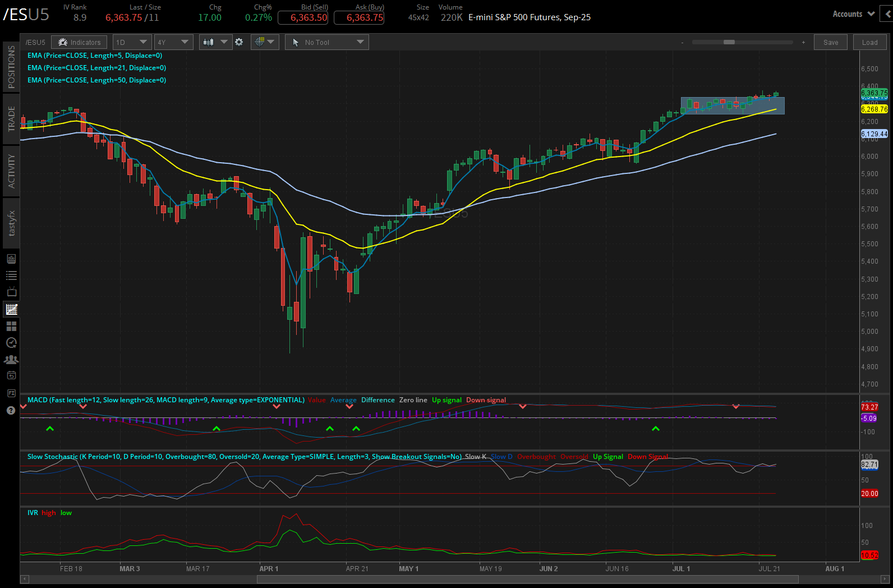Click the IVR study label
Image resolution: width=893 pixels, height=588 pixels.
(33, 513)
